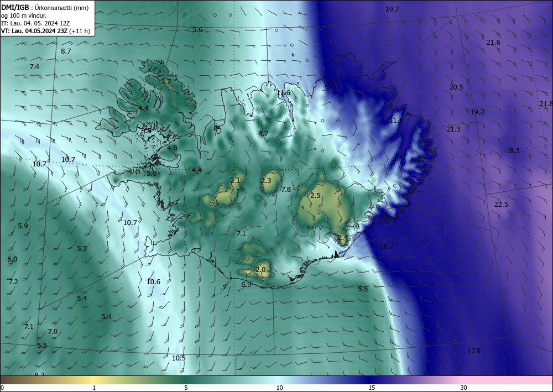This screenshot has height=392, width=553.
Task: Click the 19.7 value label
Action: pyautogui.click(x=392, y=9)
